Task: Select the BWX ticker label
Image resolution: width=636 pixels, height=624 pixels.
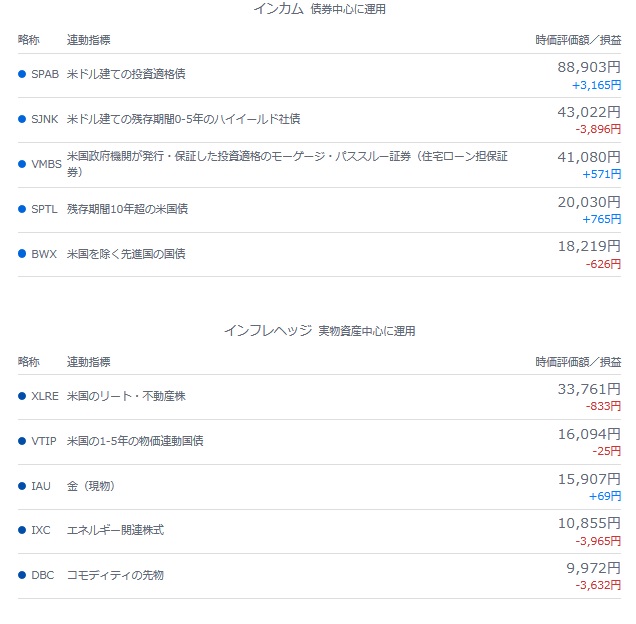Action: click(44, 254)
